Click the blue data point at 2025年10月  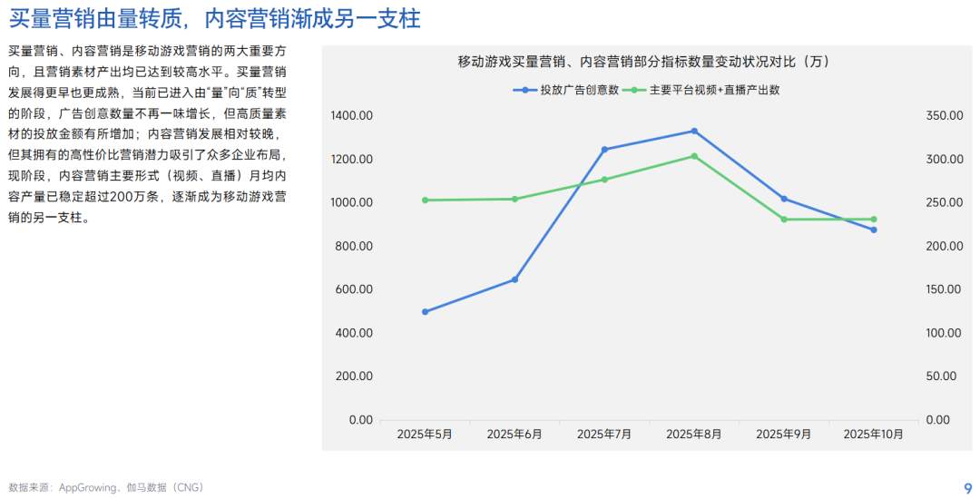(x=874, y=230)
